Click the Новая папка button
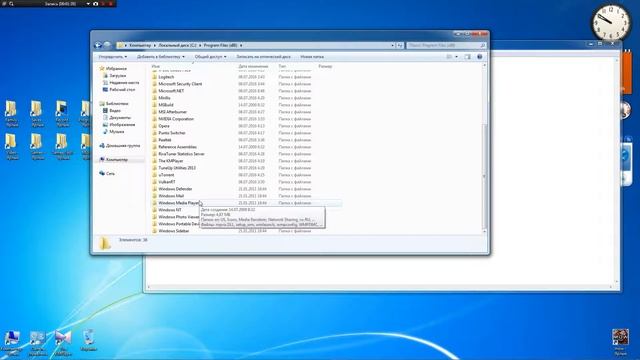Viewport: 640px width, 360px height. click(x=312, y=57)
